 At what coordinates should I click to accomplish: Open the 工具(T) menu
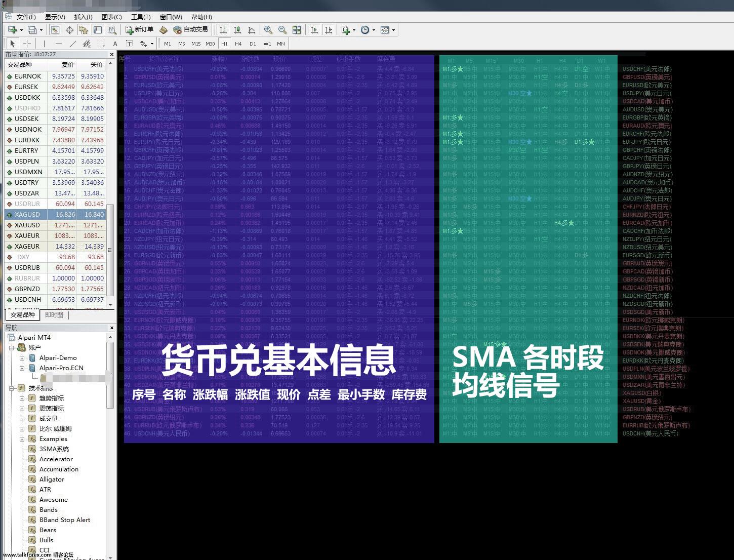coord(141,17)
